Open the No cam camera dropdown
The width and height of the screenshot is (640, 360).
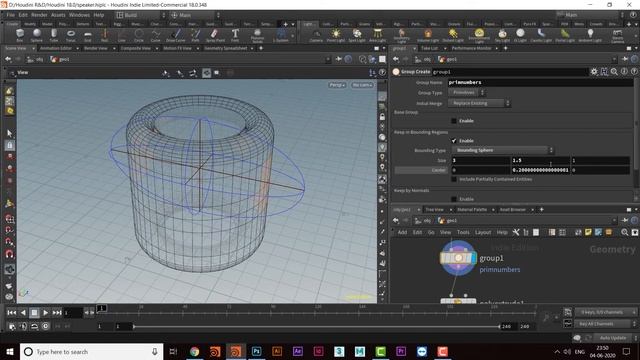click(362, 85)
